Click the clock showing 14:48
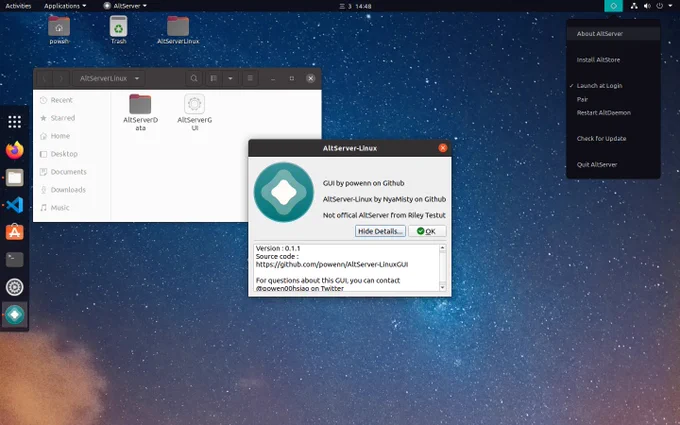The image size is (680, 425). click(355, 6)
